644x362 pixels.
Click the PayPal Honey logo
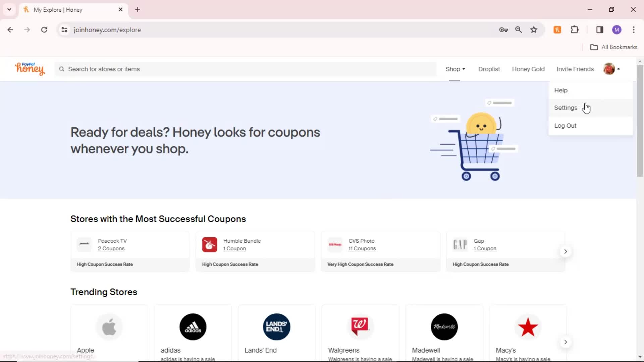(30, 69)
